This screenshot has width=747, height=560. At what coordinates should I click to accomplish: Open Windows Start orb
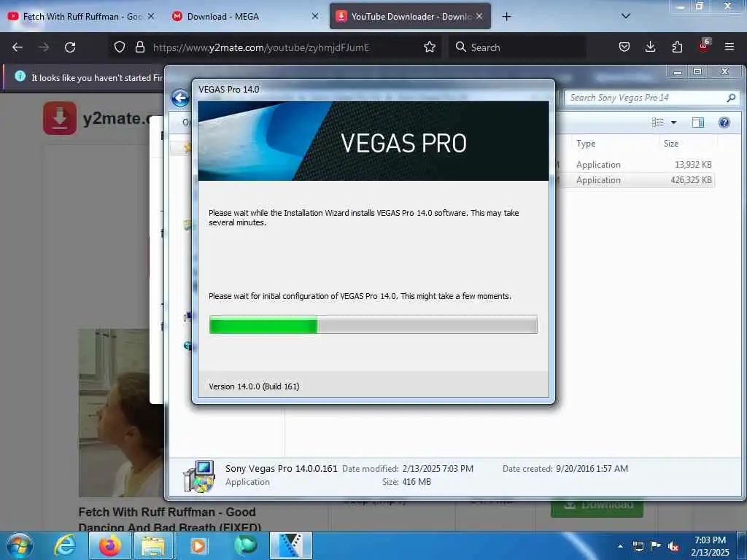coord(20,545)
